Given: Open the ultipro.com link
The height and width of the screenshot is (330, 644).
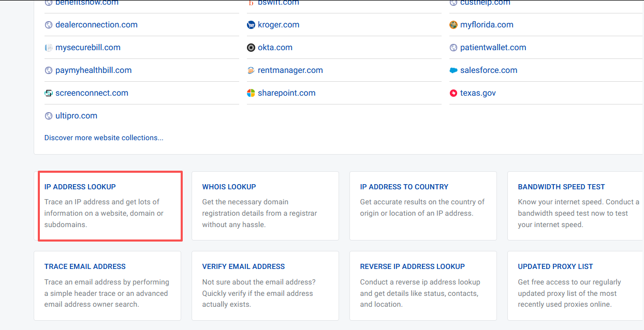Looking at the screenshot, I should click(x=76, y=116).
